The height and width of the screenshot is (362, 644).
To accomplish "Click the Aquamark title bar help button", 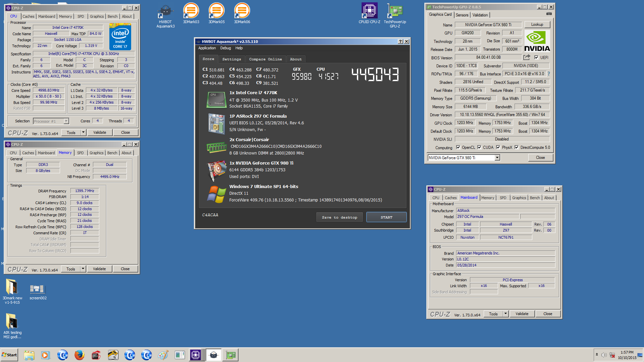I will (400, 41).
